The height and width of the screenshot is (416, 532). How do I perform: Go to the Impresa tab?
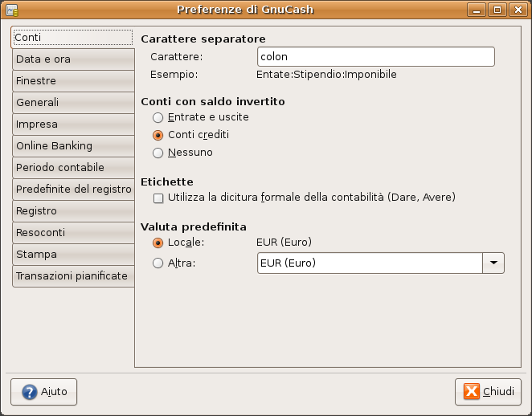click(x=73, y=124)
